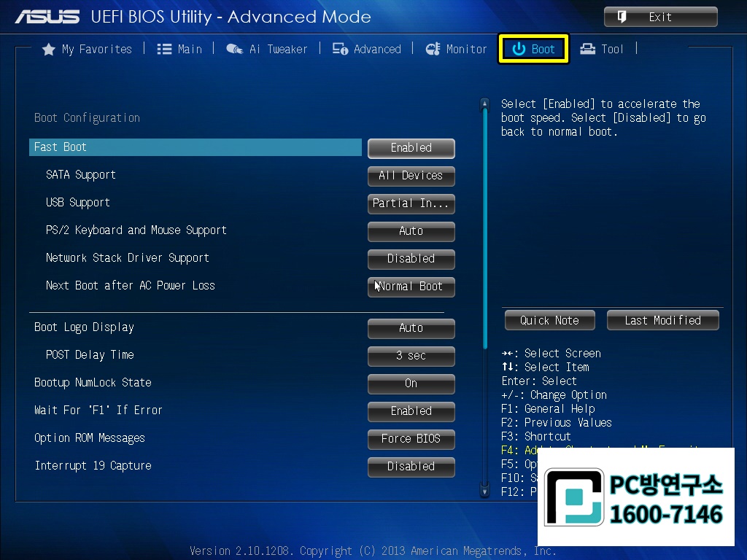This screenshot has height=560, width=747.
Task: Click the scrollbar up arrow
Action: coord(484,103)
